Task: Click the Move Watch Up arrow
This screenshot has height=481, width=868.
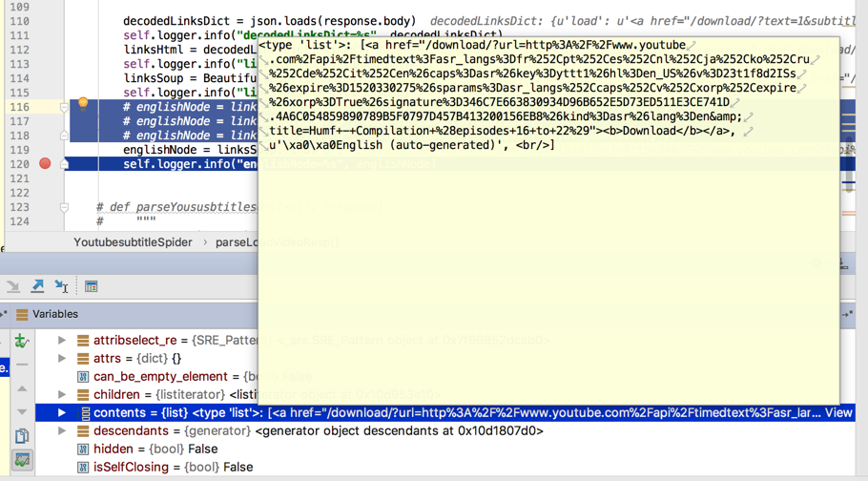Action: 22,388
